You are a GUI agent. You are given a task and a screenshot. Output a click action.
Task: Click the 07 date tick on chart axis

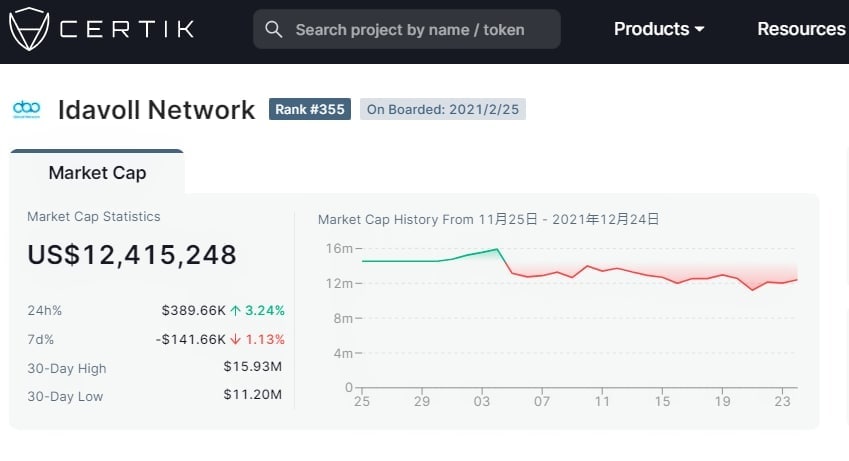542,401
